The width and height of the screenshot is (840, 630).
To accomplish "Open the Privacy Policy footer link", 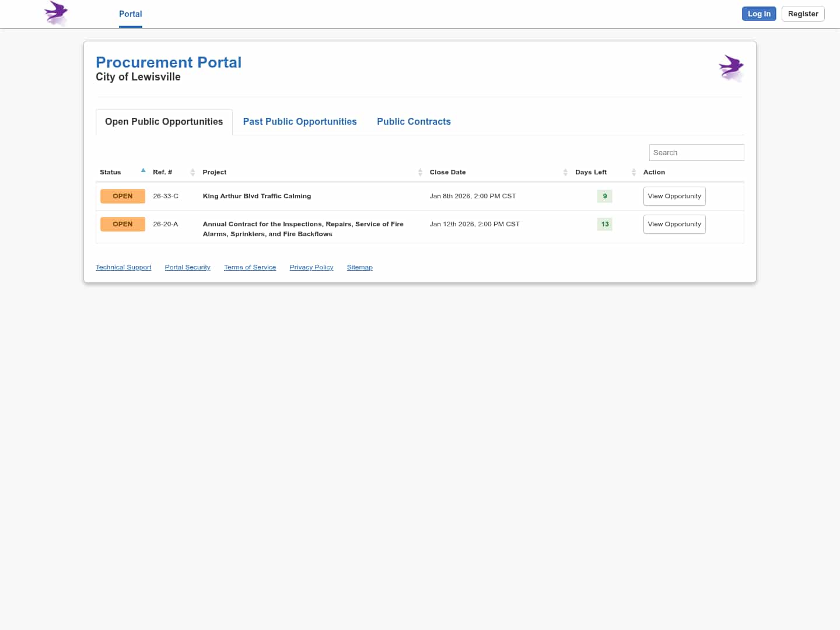I will [x=311, y=267].
